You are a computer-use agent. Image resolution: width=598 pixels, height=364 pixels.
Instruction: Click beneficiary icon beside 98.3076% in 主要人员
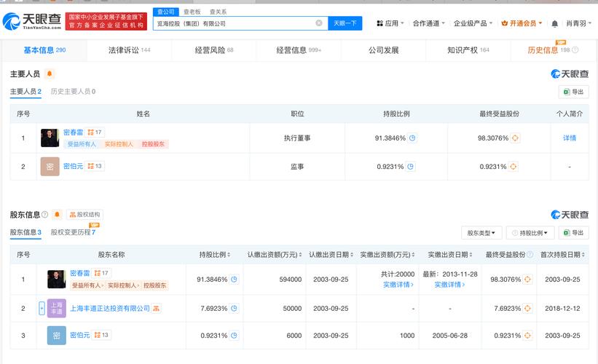point(514,138)
